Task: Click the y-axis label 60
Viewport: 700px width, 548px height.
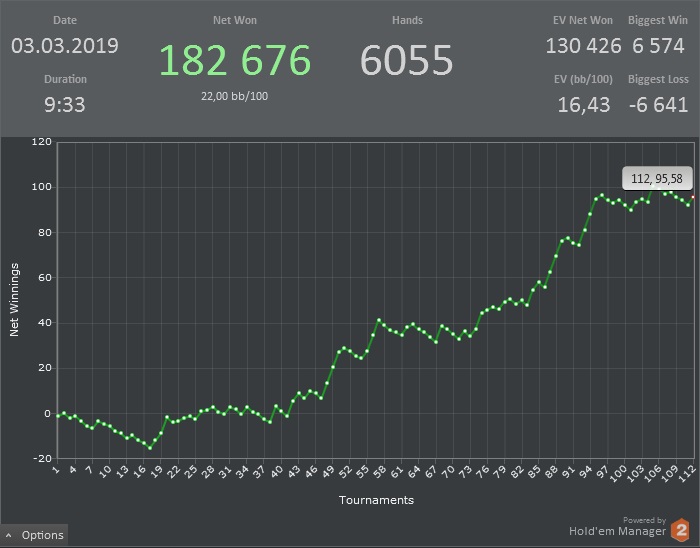Action: [x=44, y=278]
